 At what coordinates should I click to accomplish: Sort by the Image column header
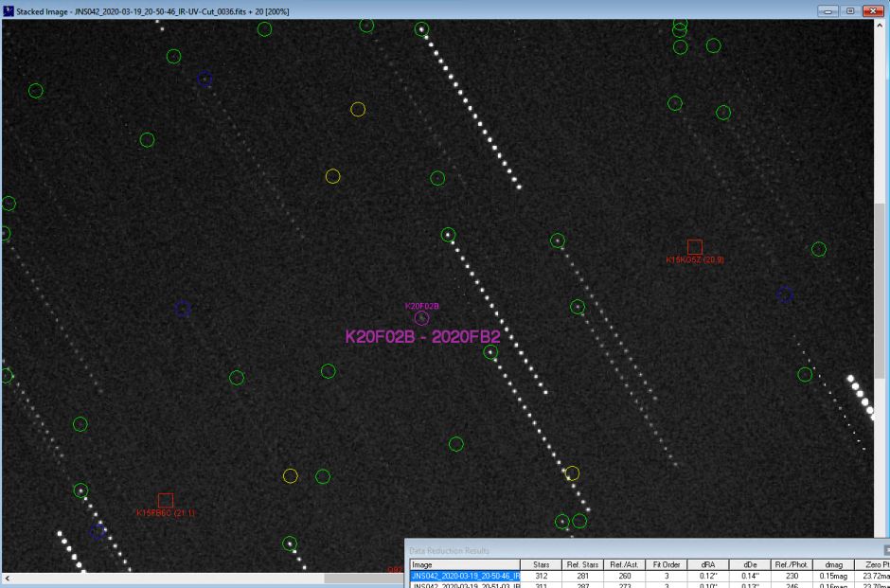coord(464,563)
